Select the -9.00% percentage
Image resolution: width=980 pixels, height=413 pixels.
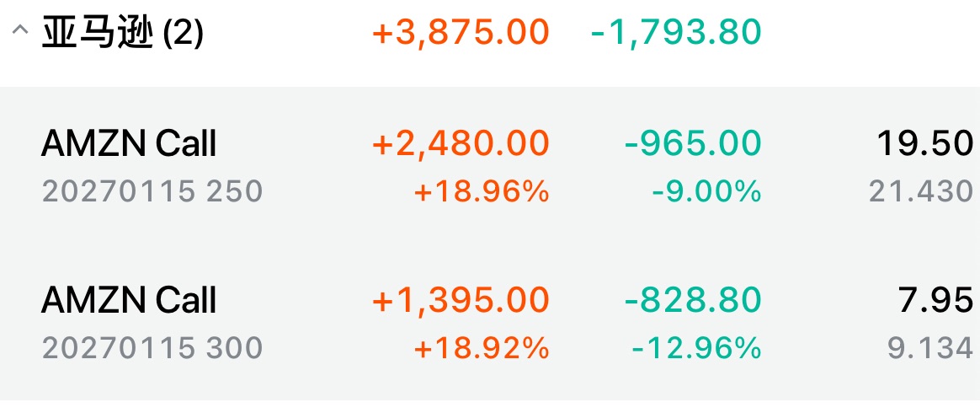click(x=706, y=192)
